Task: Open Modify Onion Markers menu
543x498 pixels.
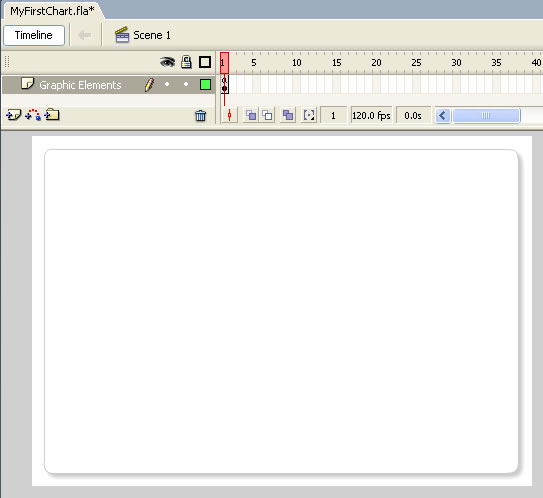Action: coord(309,115)
